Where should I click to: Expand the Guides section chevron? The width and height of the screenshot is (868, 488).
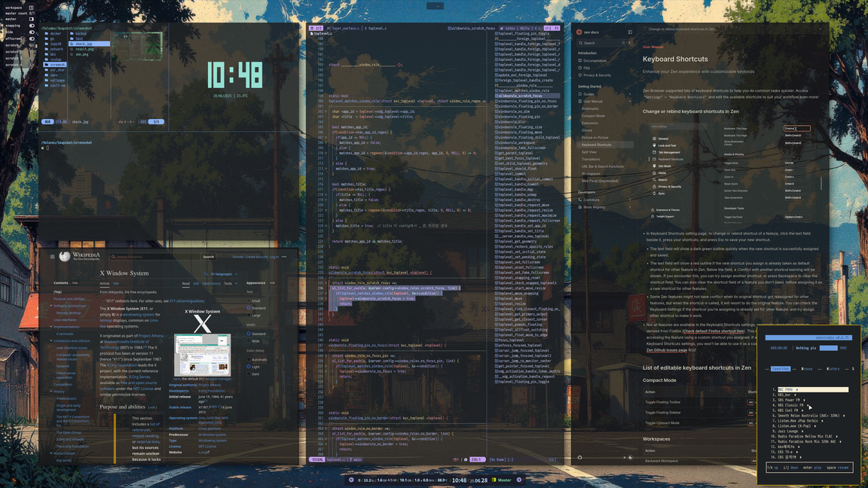coord(629,94)
